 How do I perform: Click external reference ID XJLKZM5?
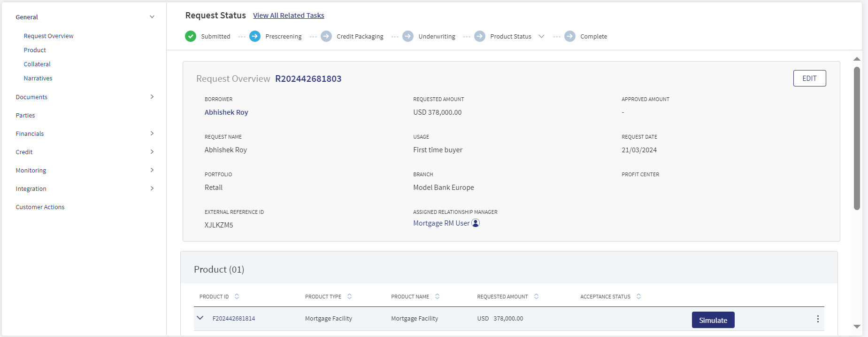219,225
